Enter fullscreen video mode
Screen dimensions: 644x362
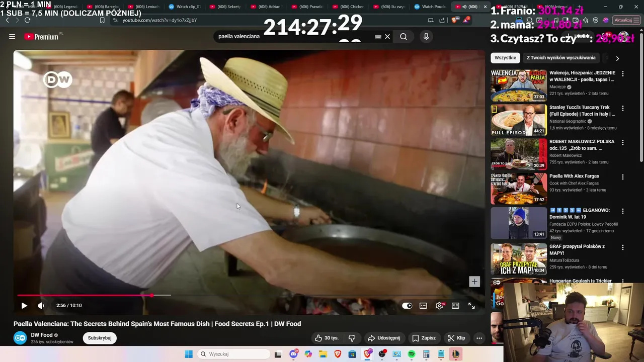click(471, 305)
